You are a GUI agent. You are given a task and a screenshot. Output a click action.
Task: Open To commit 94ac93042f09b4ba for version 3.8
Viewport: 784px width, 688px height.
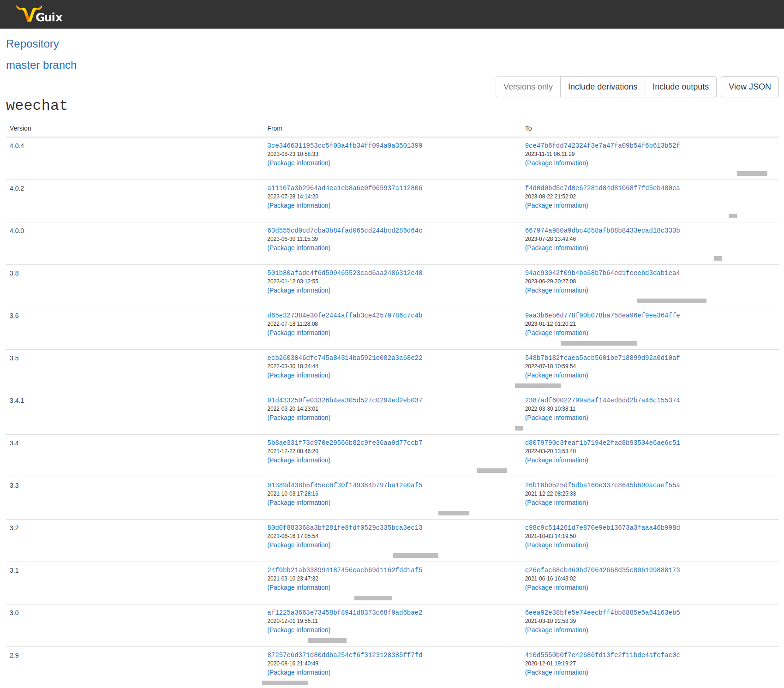[602, 273]
